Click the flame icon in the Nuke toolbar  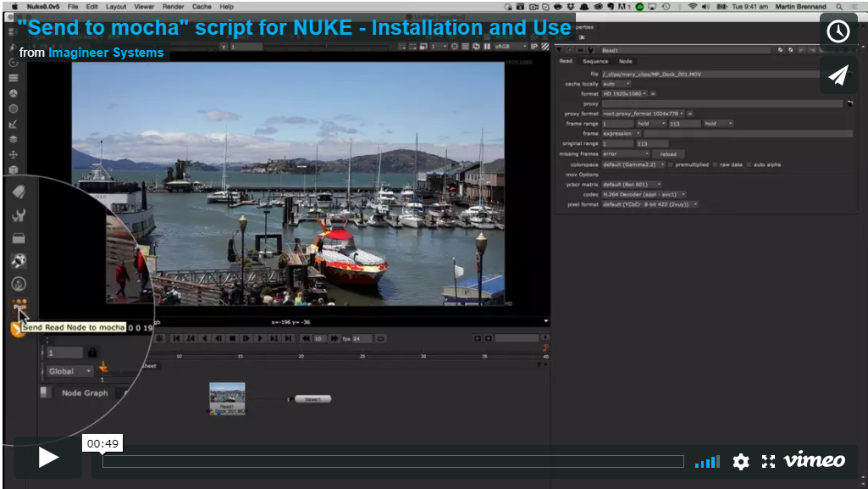click(x=19, y=284)
